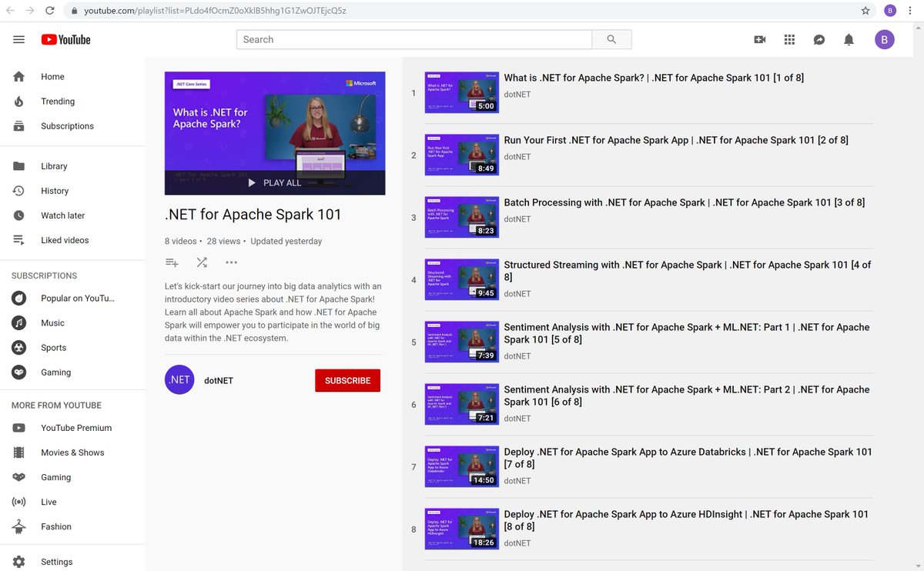Open 'Deploy to Azure HDInsight' video title
Viewport: 924px width, 571px height.
coord(686,520)
